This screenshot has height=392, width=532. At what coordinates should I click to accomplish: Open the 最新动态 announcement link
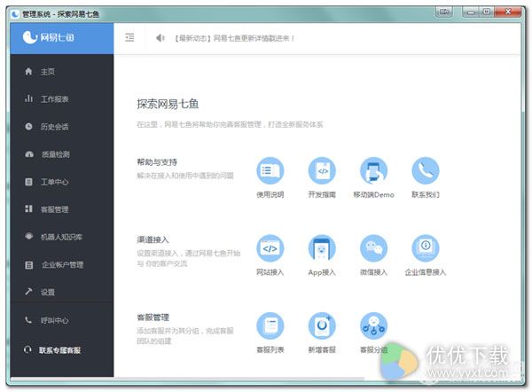pos(234,38)
